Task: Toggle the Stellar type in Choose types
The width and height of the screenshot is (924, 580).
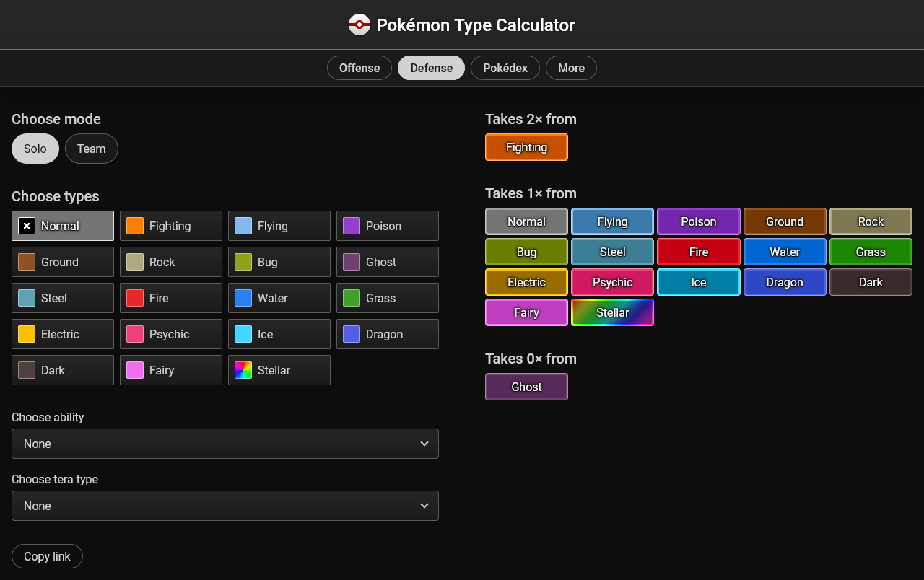Action: click(x=279, y=370)
